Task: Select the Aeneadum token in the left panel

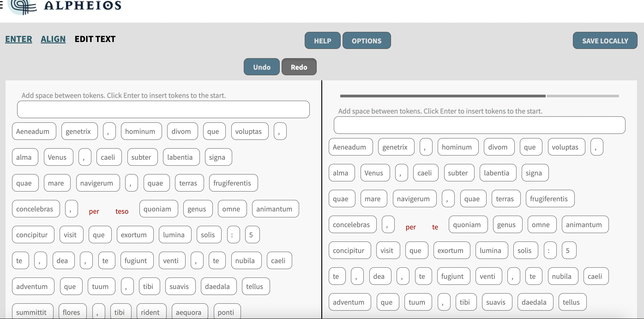Action: (x=34, y=131)
